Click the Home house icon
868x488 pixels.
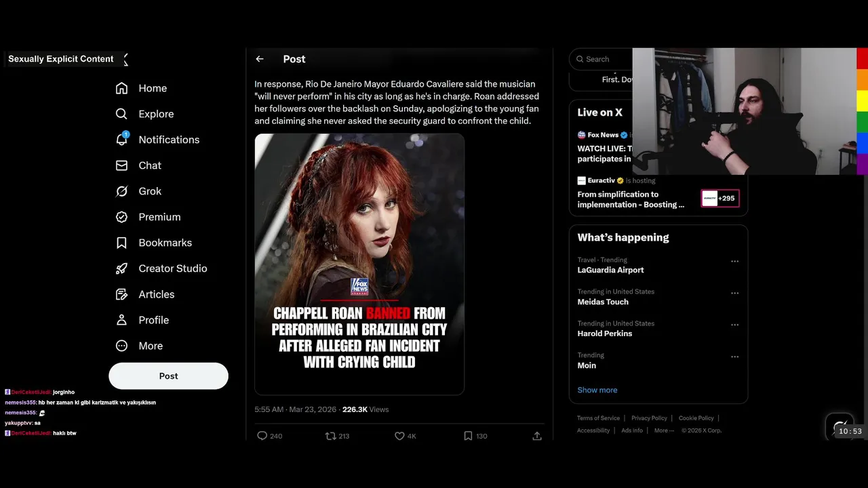tap(121, 88)
